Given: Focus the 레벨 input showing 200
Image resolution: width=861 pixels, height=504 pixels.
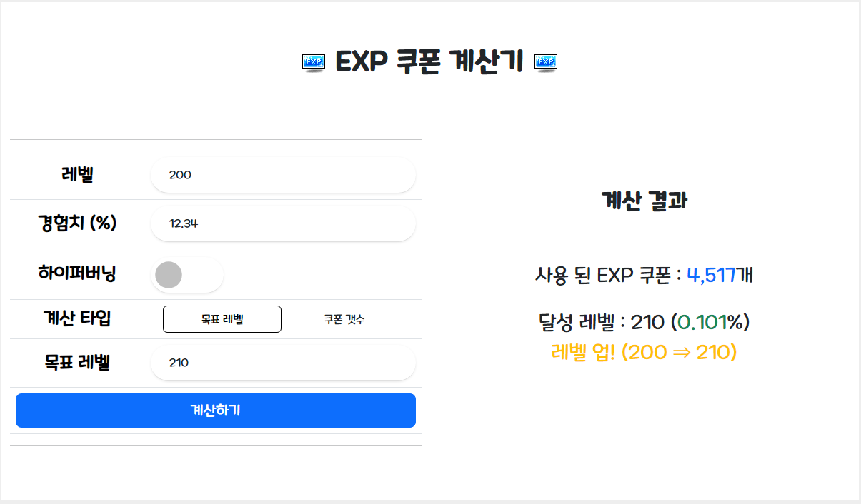Looking at the screenshot, I should (x=283, y=175).
